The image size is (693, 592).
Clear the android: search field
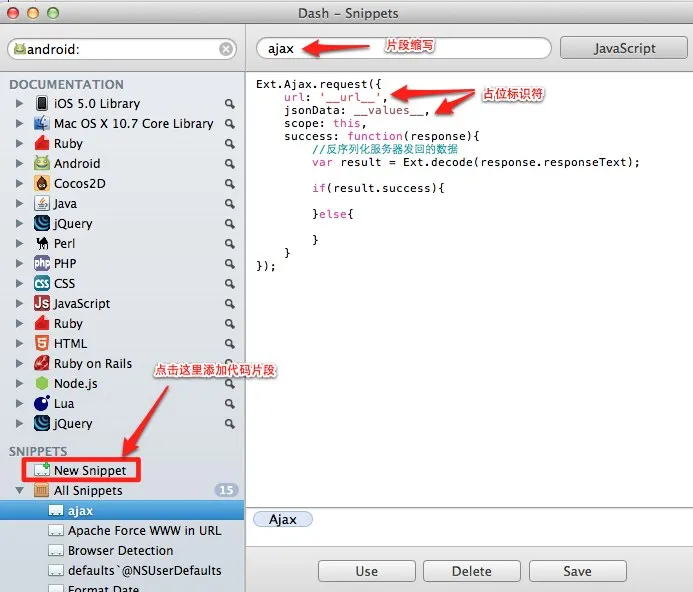226,49
